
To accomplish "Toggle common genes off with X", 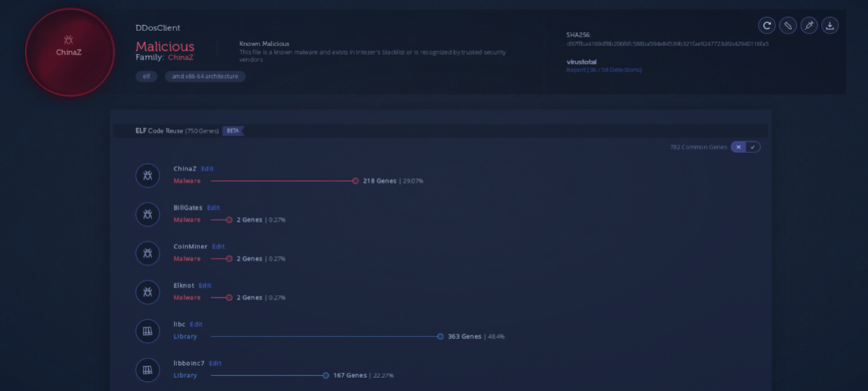I will pos(738,147).
